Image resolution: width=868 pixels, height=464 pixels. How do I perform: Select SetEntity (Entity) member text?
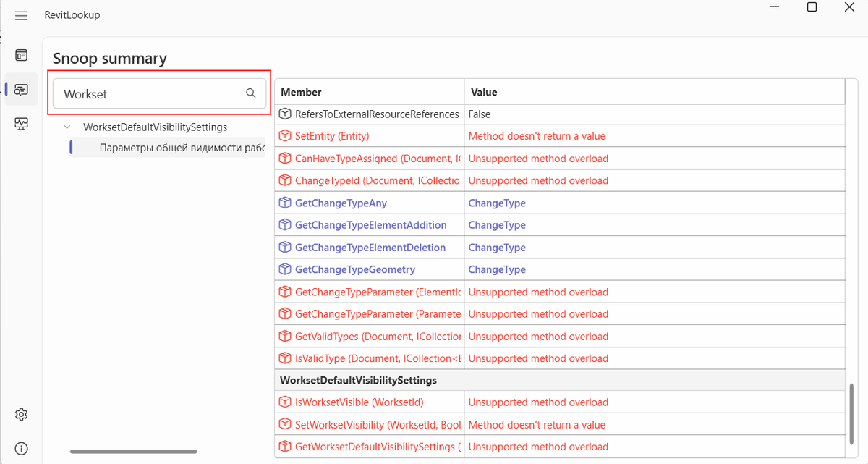[332, 136]
